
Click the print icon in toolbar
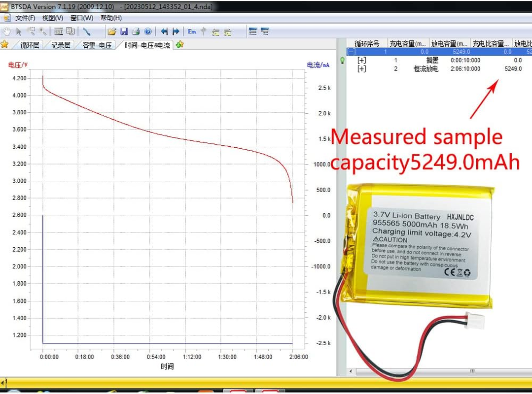click(x=136, y=32)
